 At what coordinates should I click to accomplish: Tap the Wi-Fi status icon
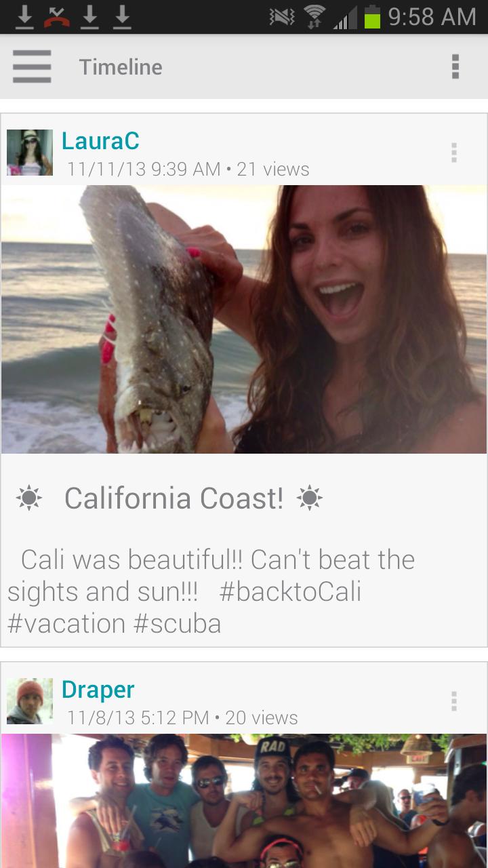314,16
